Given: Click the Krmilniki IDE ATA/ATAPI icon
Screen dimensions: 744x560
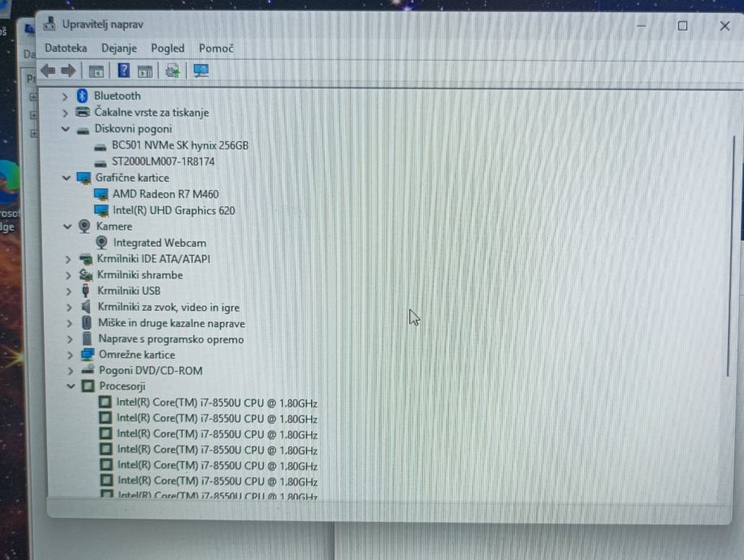Looking at the screenshot, I should point(86,260).
